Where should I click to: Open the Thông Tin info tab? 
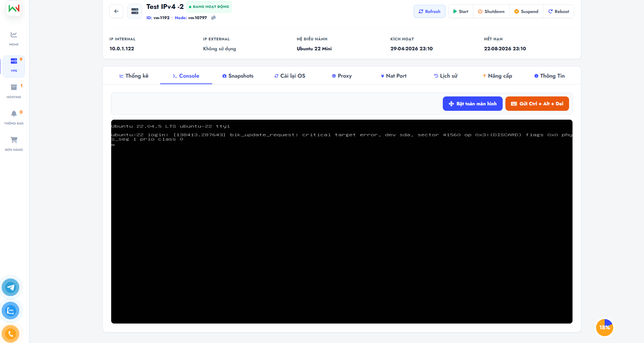pos(550,76)
